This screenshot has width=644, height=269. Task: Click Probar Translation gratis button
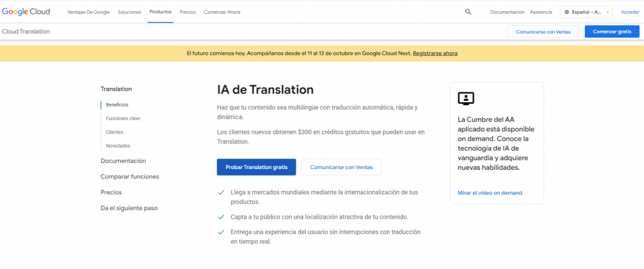[256, 167]
